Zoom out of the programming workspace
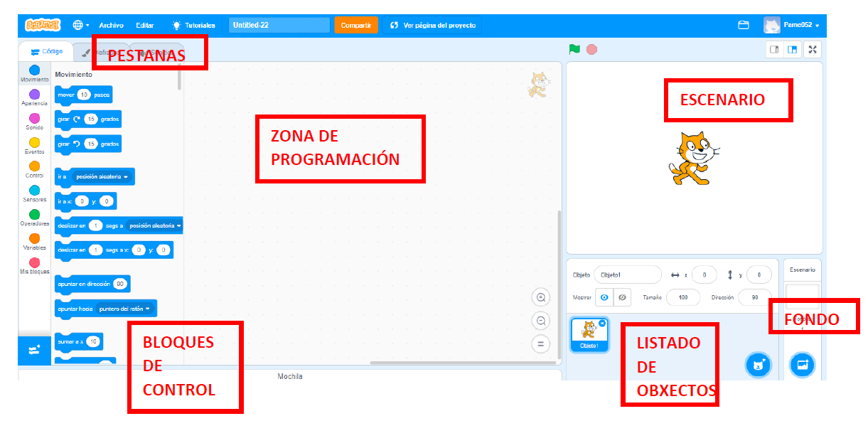Screen dimensions: 868x421 [541, 321]
